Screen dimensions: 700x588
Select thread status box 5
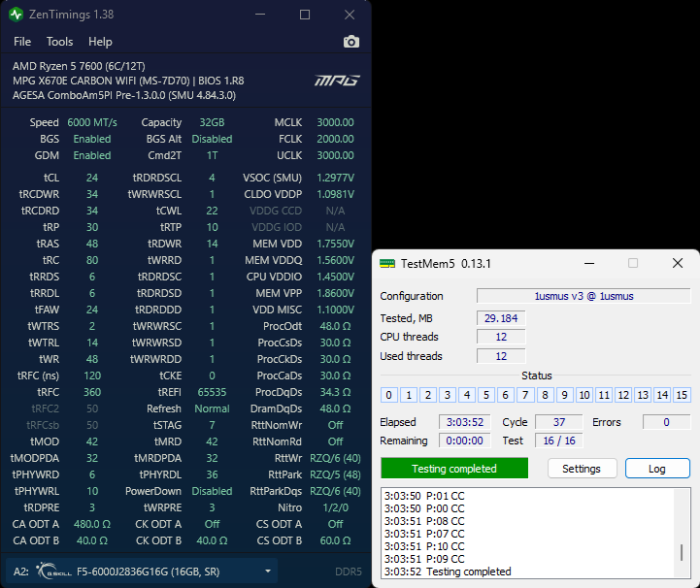[486, 395]
